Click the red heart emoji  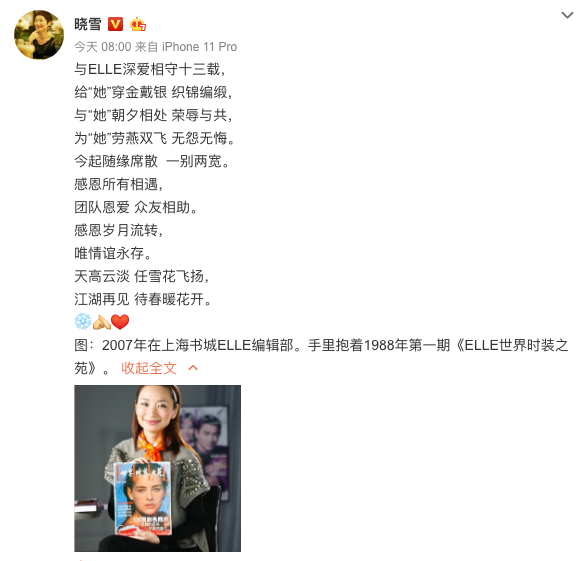(120, 322)
